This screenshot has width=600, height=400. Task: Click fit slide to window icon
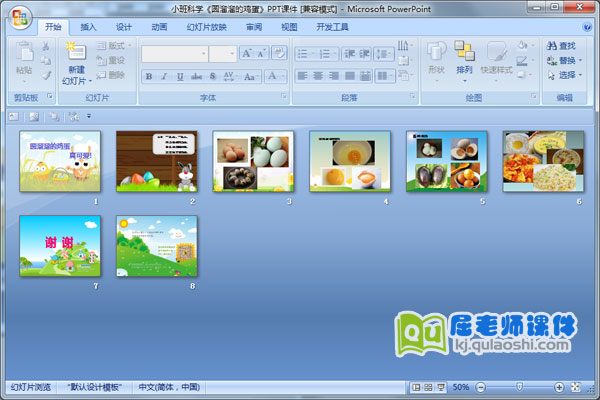(576, 387)
